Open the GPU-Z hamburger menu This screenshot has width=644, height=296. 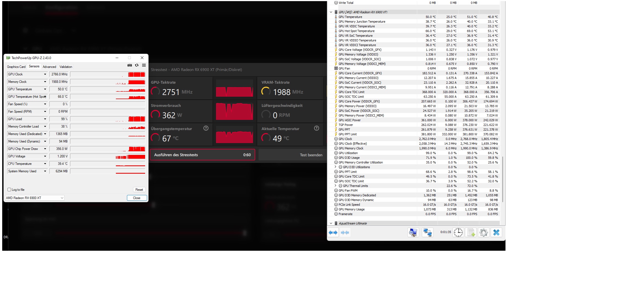pyautogui.click(x=144, y=65)
